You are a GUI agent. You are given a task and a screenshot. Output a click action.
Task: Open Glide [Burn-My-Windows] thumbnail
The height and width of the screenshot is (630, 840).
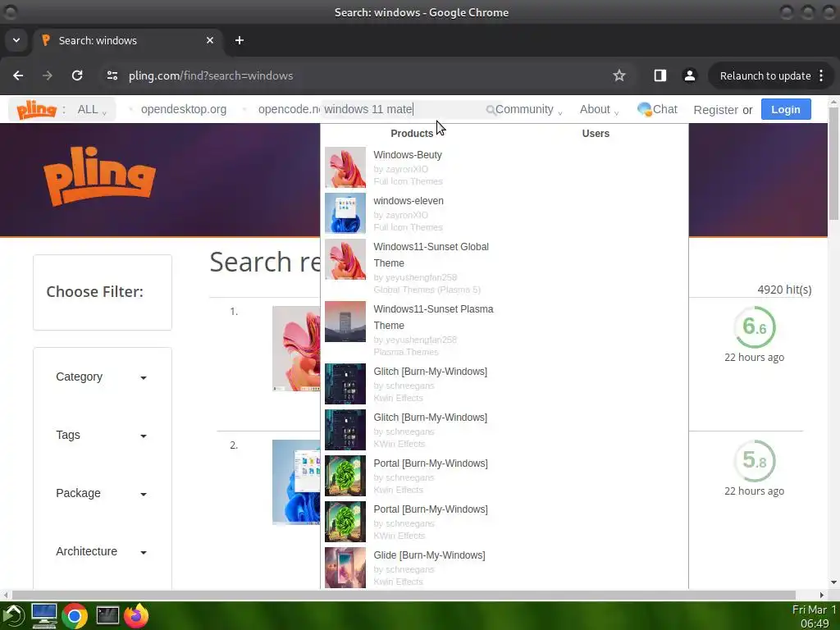[345, 568]
